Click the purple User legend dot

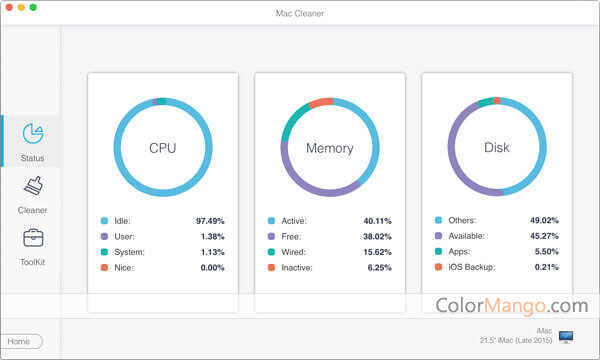pyautogui.click(x=104, y=236)
